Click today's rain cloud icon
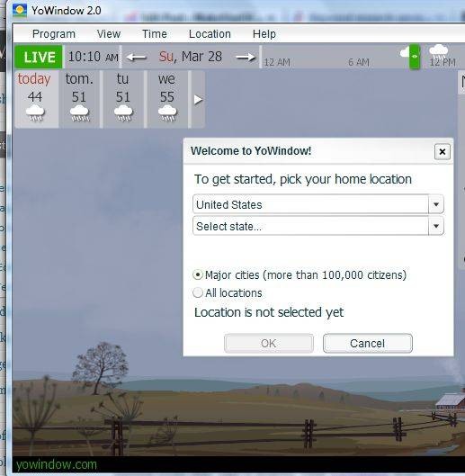465x476 pixels. (35, 113)
